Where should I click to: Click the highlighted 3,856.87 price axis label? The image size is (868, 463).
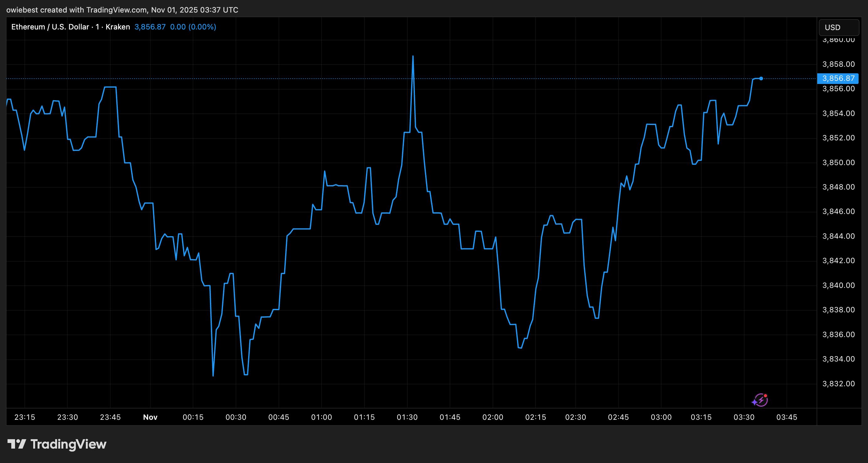(838, 79)
